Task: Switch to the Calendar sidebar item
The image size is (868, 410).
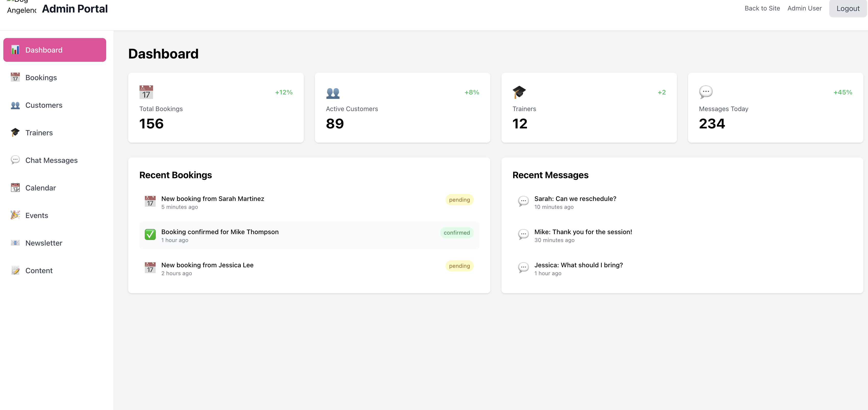Action: coord(40,188)
